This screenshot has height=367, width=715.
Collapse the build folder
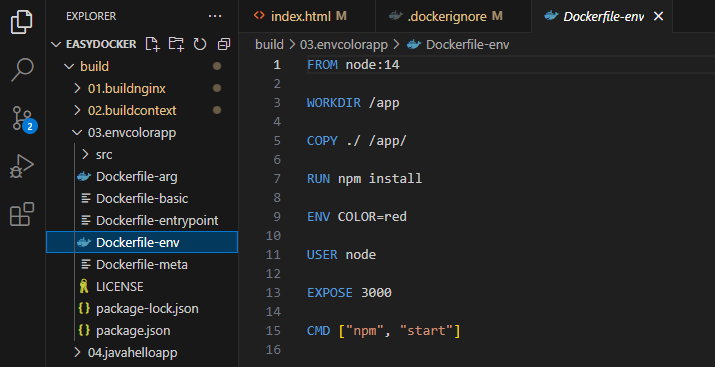tap(69, 67)
